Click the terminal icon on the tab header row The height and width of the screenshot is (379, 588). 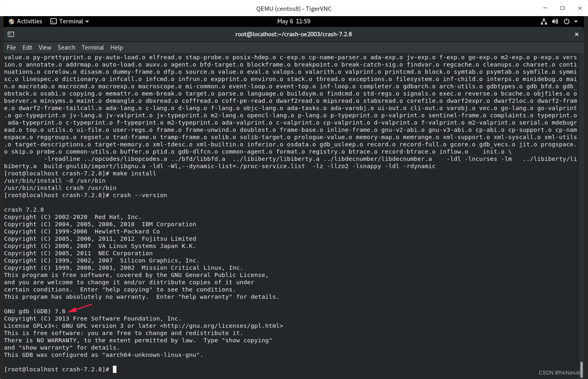coord(11,34)
